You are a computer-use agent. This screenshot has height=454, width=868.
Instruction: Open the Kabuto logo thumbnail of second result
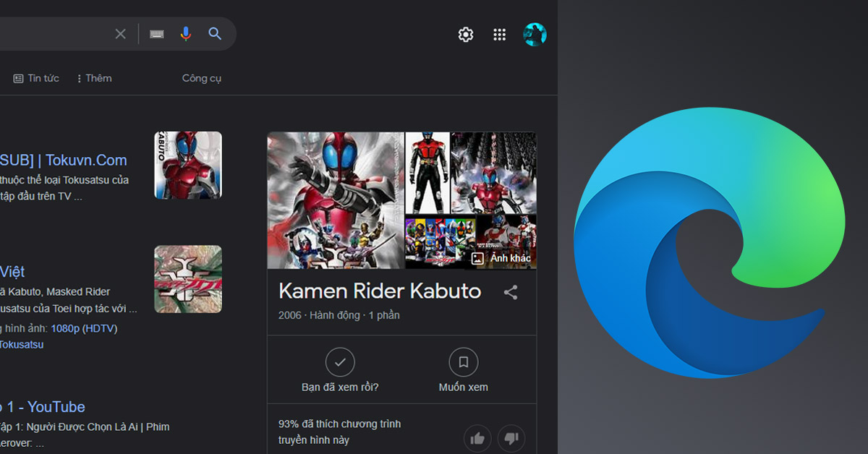click(188, 279)
